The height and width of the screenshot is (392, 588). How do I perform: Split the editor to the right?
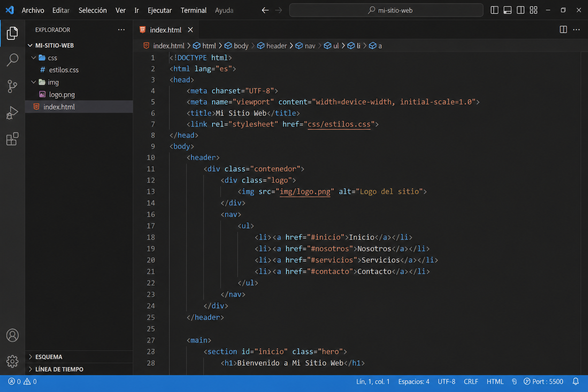tap(563, 29)
